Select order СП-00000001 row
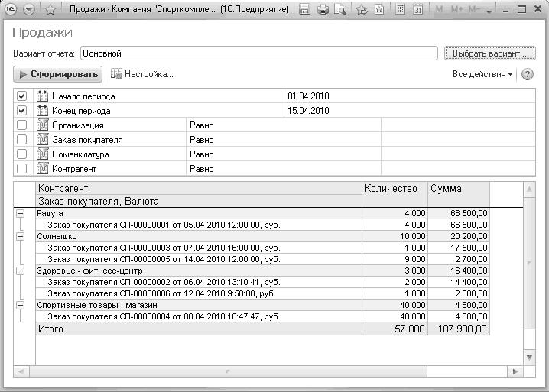Screen dimensions: 549x392 point(262,225)
